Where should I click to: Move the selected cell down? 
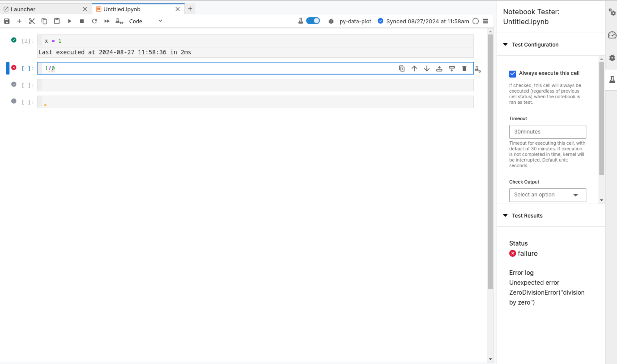pyautogui.click(x=427, y=69)
